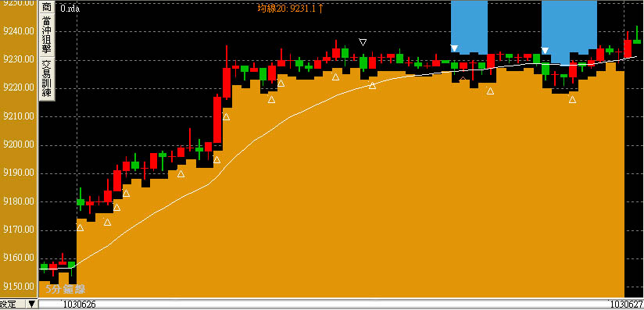Click the up-triangle marker on the white average line
The width and height of the screenshot is (644, 310).
pos(372,85)
